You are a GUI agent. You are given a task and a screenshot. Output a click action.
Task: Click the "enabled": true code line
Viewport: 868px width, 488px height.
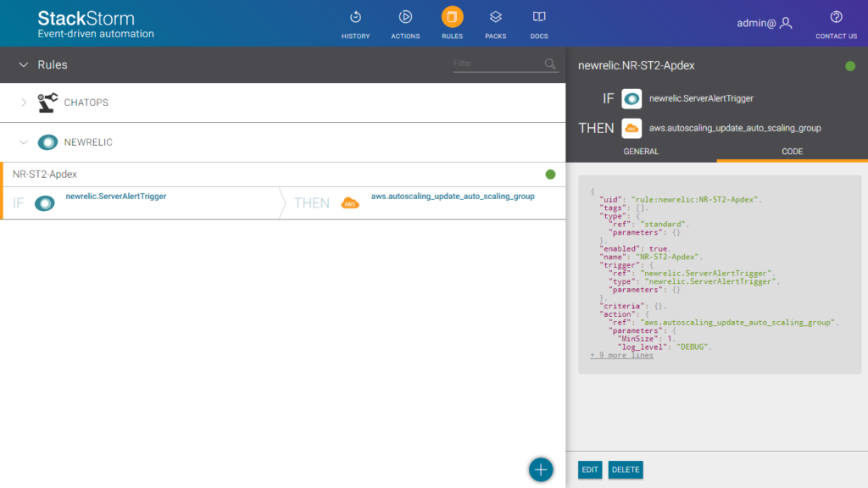[636, 249]
